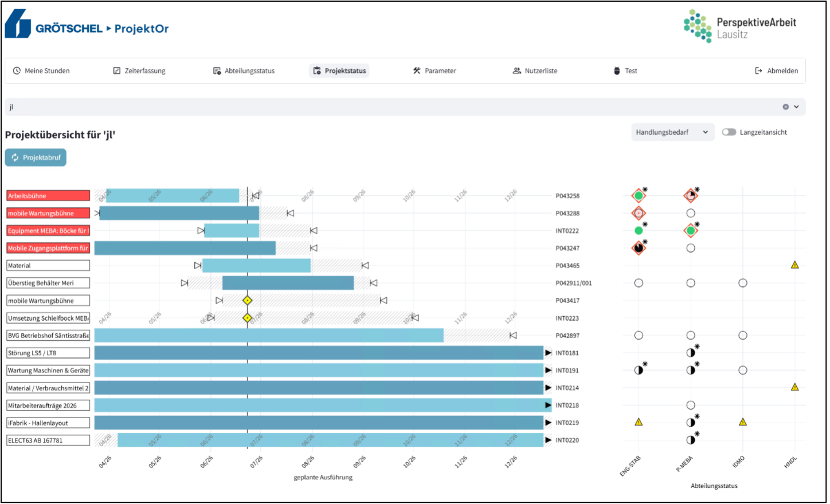Click the half-filled status circle for INT0191 ENG-STAB

point(639,371)
